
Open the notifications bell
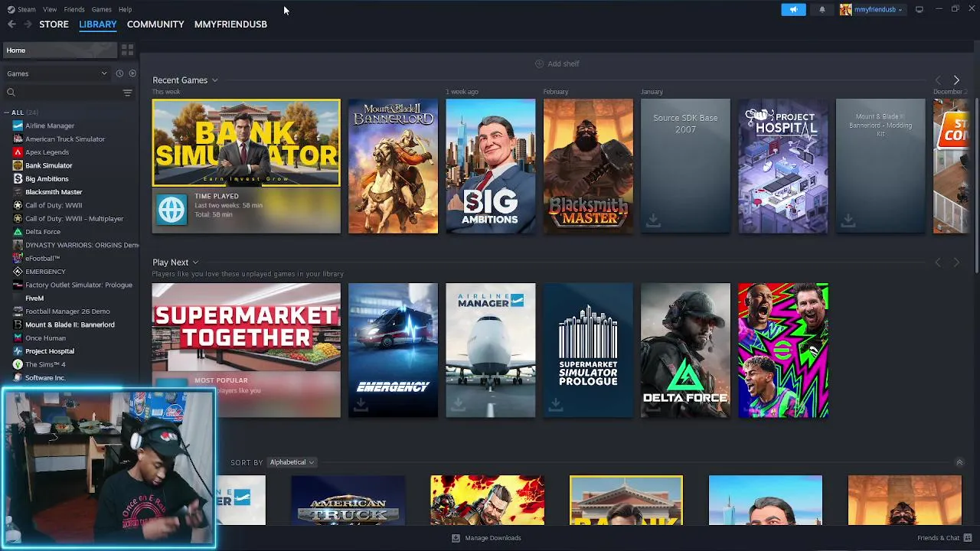tap(822, 9)
